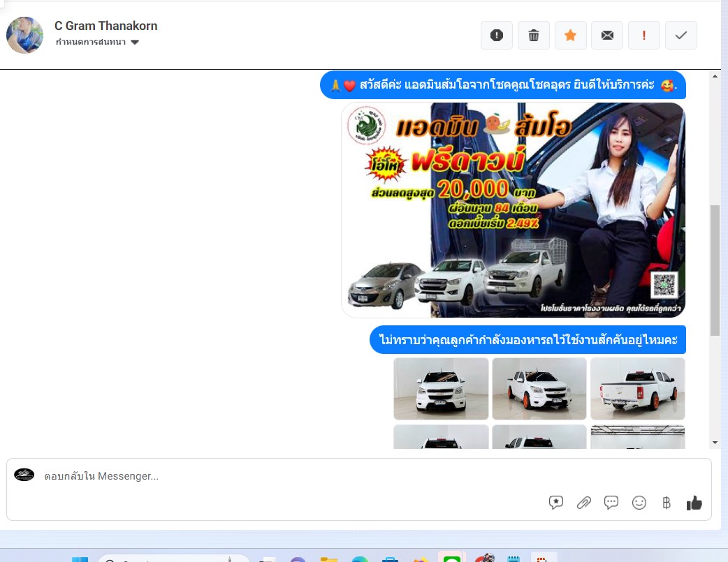Open C Gram Thanakorn's profile name
728x562 pixels.
point(105,26)
